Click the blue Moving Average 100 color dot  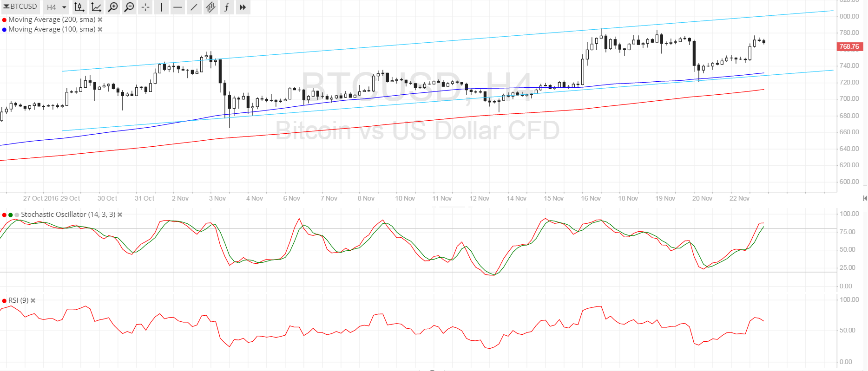coord(4,29)
